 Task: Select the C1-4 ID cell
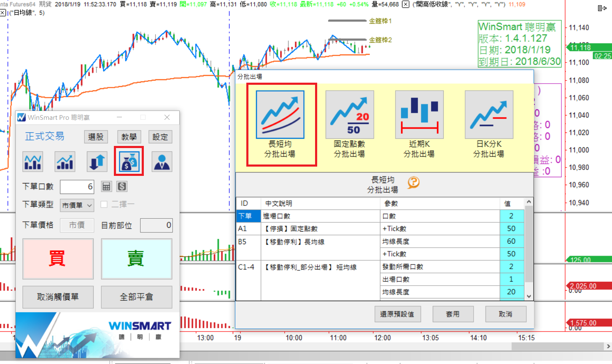[249, 280]
